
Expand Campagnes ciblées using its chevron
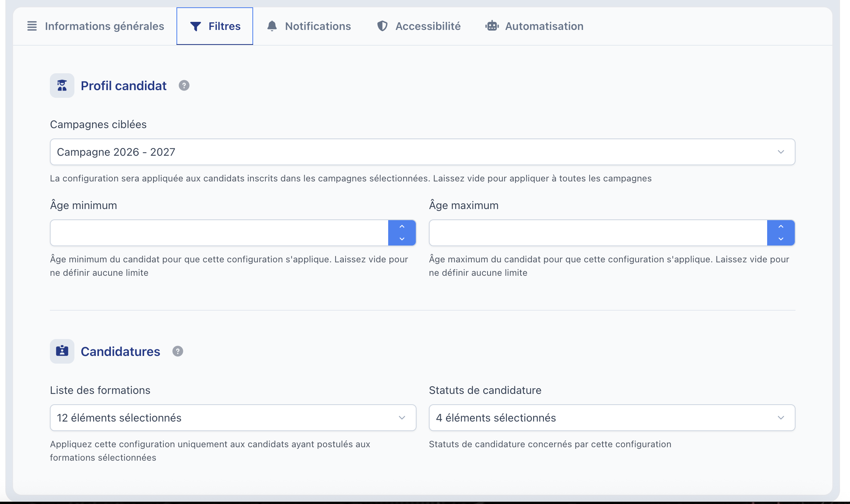coord(781,152)
